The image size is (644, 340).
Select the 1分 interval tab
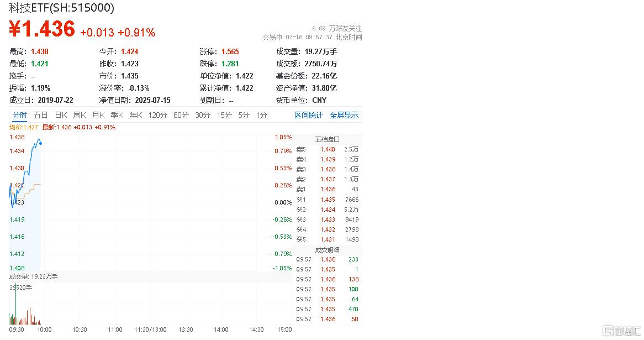[x=262, y=115]
